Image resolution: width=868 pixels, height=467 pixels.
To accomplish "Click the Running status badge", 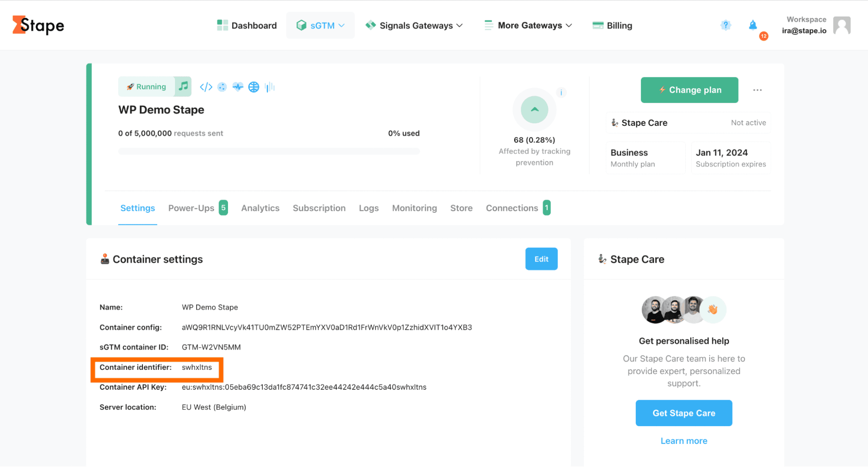I will point(146,86).
